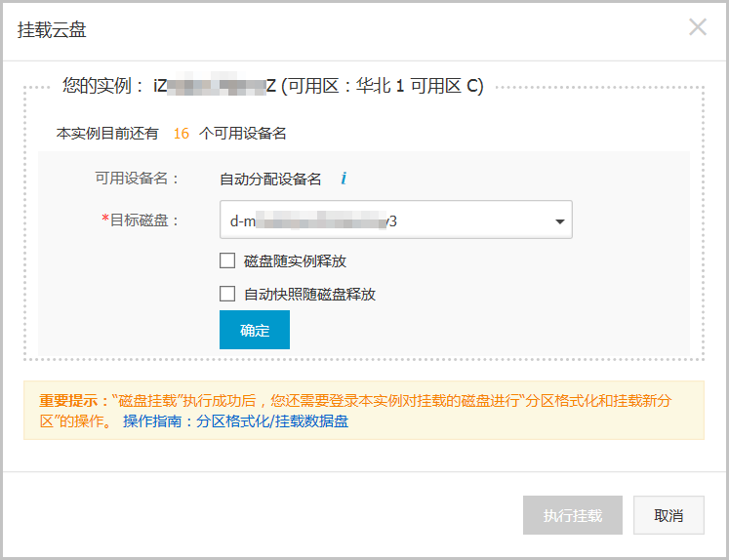
Task: Open the 分区格式化/挂载数据盘 guide link
Action: pyautogui.click(x=272, y=421)
